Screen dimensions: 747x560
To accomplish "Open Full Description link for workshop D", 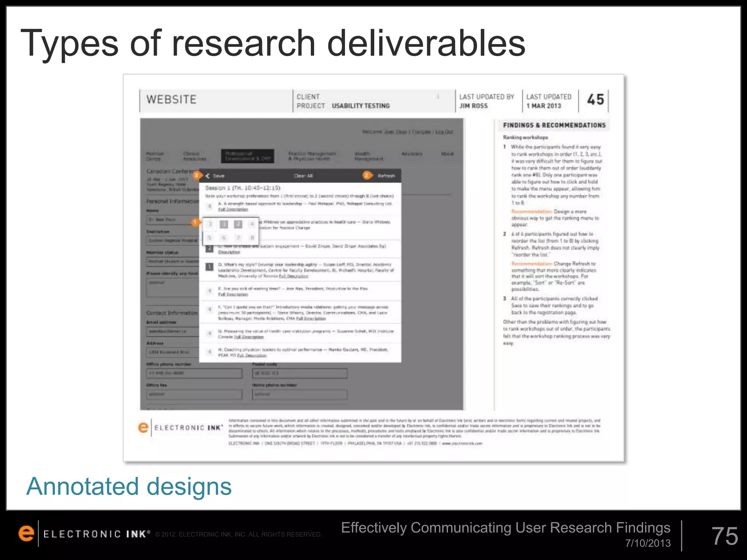I will pos(293,276).
